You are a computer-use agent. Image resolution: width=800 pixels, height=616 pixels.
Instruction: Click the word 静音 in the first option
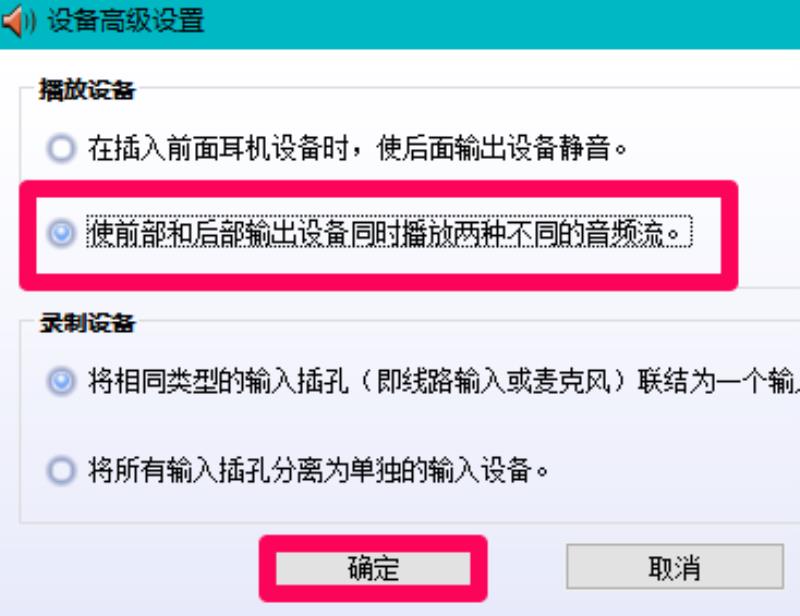pyautogui.click(x=585, y=149)
